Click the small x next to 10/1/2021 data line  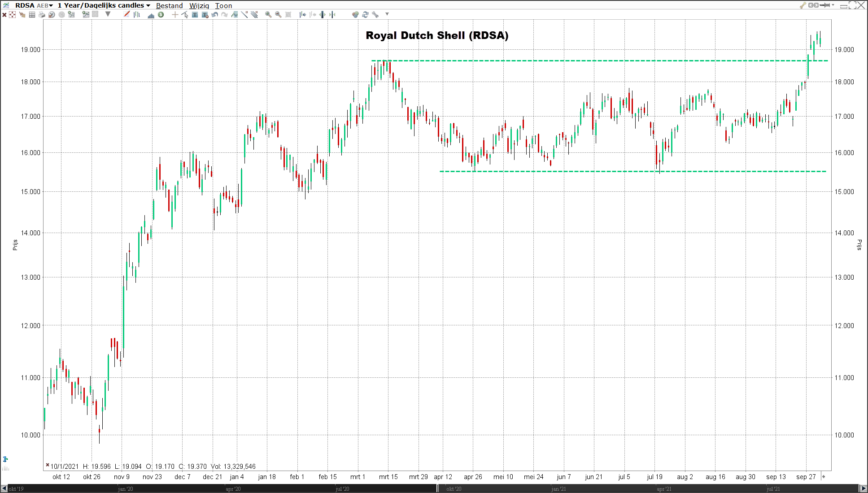[47, 465]
